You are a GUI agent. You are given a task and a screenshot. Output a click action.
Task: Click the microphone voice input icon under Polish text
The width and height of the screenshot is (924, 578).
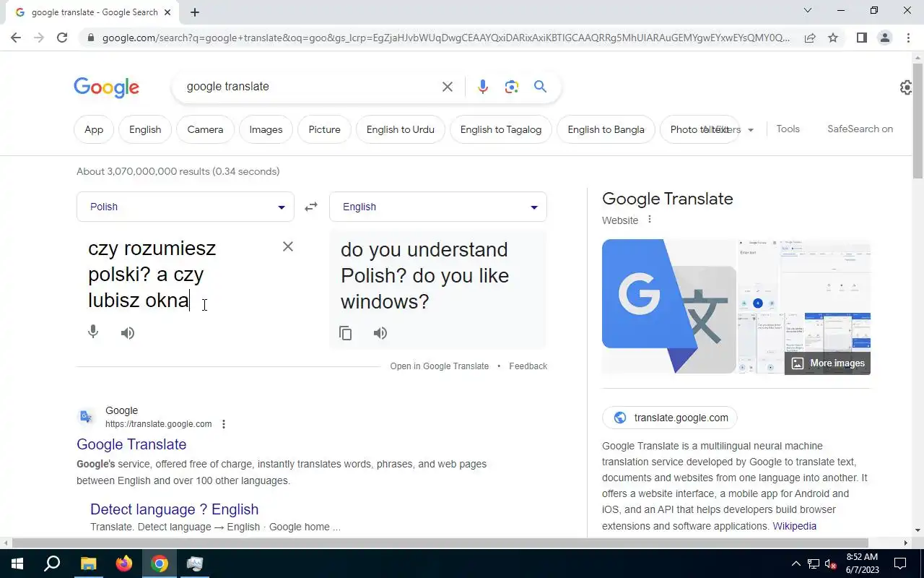pyautogui.click(x=93, y=332)
